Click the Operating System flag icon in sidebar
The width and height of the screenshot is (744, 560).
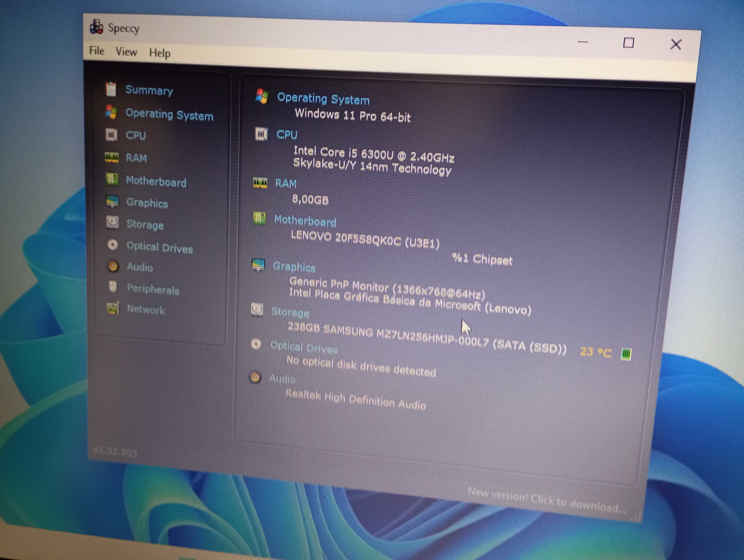[111, 112]
